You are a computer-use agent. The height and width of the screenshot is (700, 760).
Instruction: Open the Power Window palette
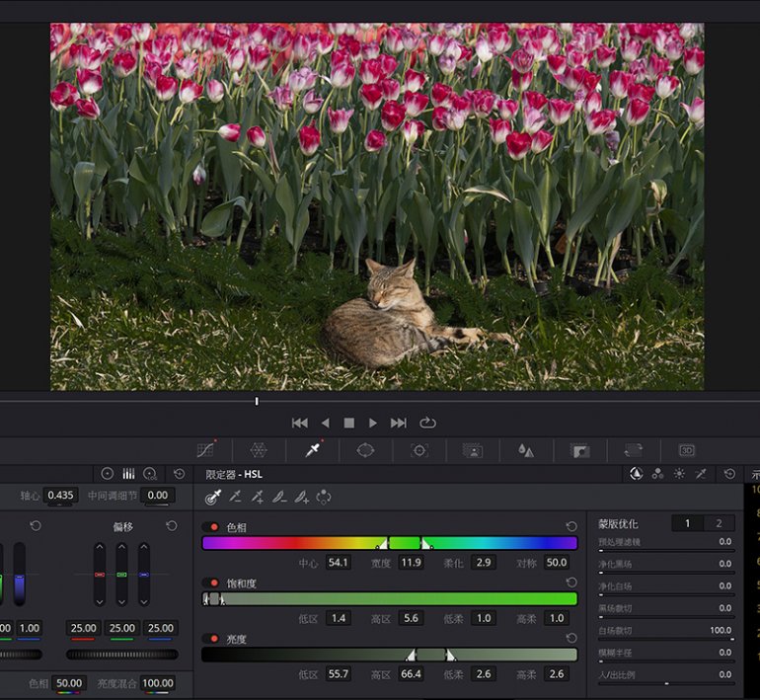[x=365, y=450]
